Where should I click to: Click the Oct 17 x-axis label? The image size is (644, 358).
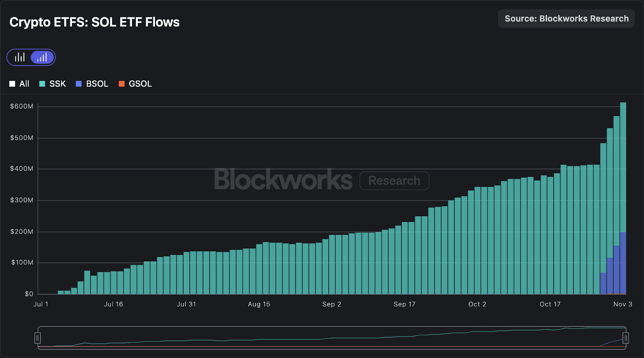pos(550,304)
